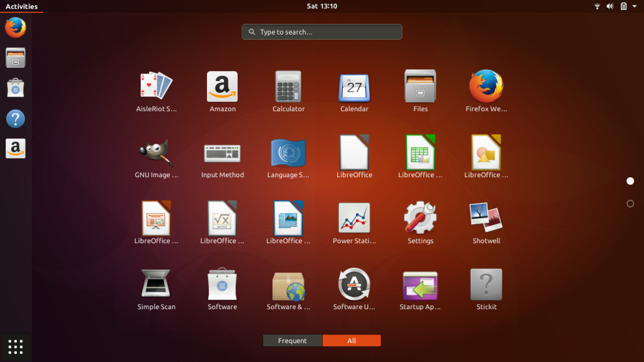Launch the Calculator app
The image size is (644, 362).
click(x=289, y=87)
